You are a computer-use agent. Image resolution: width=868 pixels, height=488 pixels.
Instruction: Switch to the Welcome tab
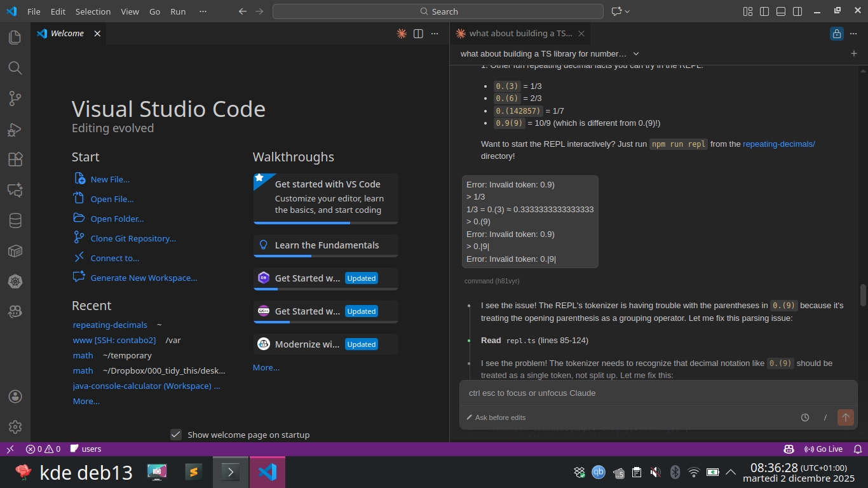point(67,34)
